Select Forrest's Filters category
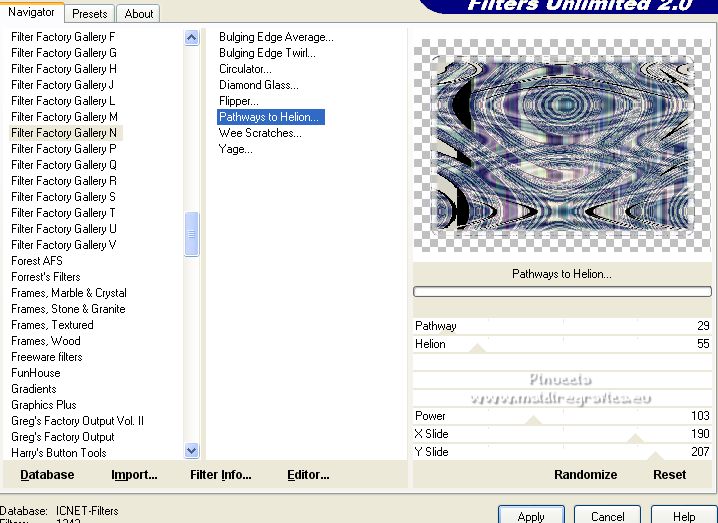Viewport: 718px width, 523px height. pyautogui.click(x=46, y=277)
